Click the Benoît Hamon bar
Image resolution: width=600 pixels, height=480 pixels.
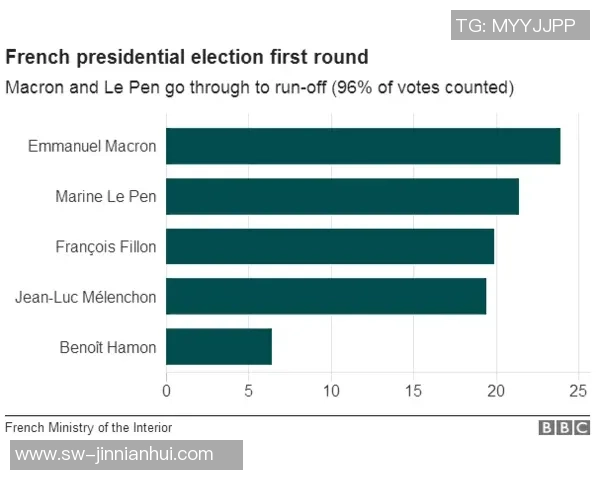pyautogui.click(x=219, y=346)
